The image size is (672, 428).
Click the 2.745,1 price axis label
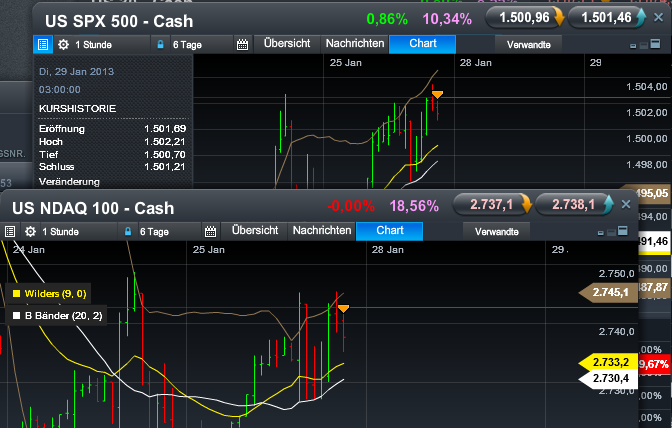(x=609, y=293)
